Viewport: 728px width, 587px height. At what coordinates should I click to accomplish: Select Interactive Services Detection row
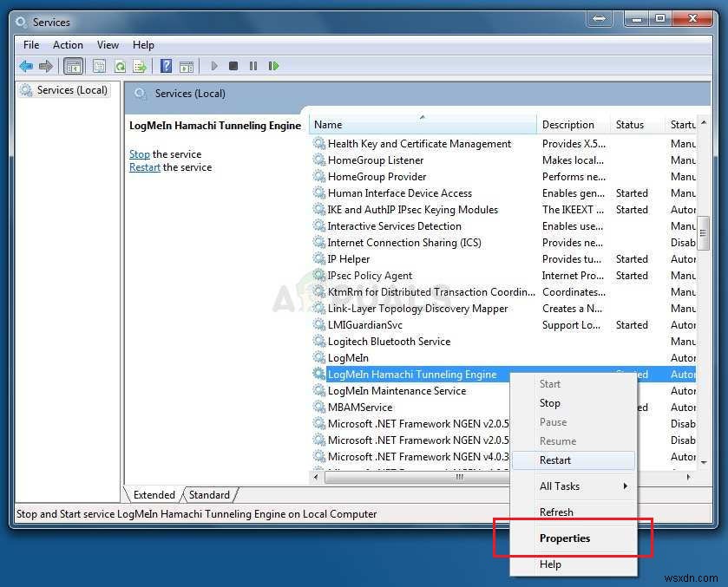[504, 226]
